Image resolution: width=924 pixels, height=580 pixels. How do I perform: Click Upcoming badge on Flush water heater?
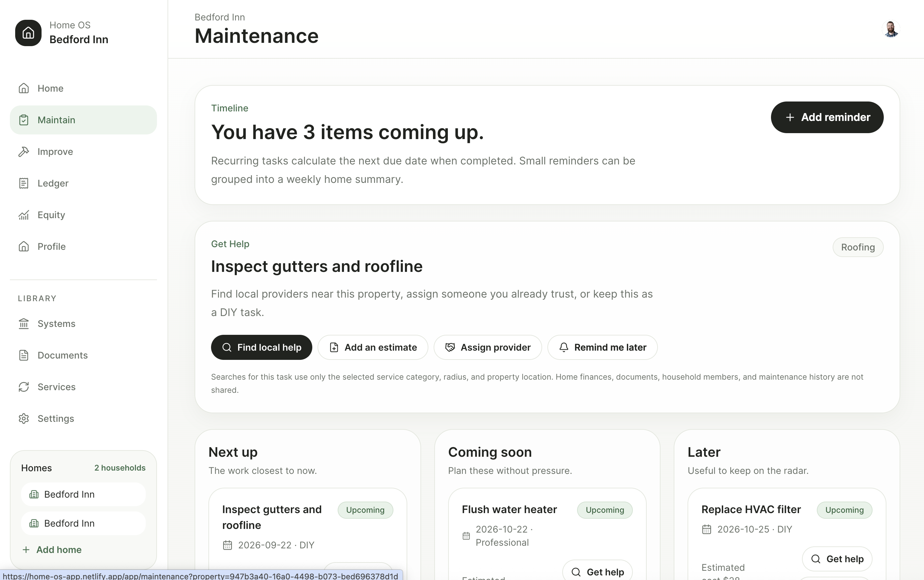pyautogui.click(x=605, y=510)
